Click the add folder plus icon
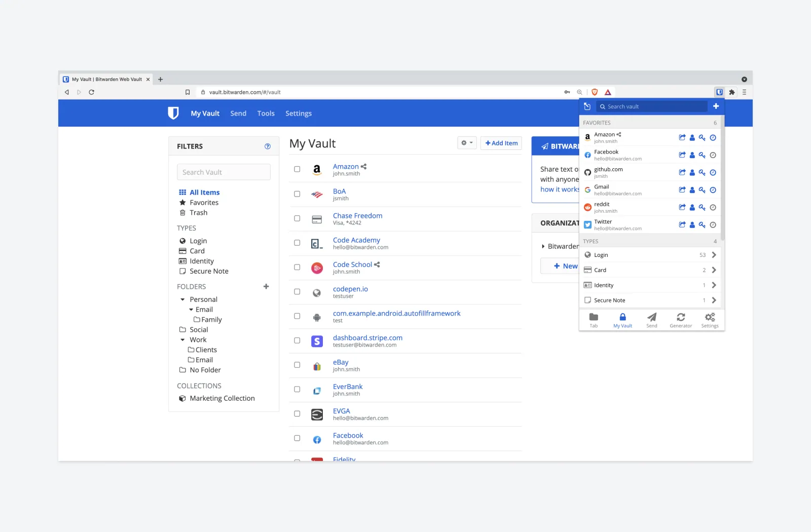The height and width of the screenshot is (532, 811). tap(266, 286)
